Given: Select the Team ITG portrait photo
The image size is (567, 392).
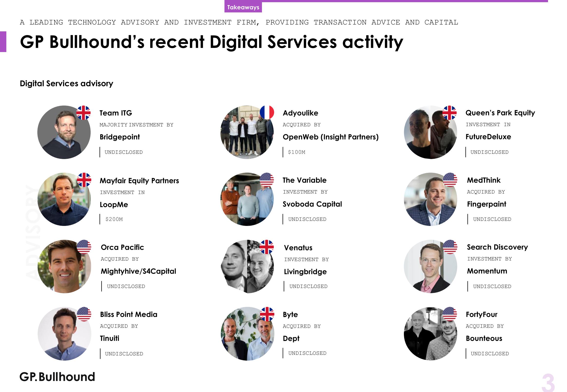Looking at the screenshot, I should tap(64, 132).
